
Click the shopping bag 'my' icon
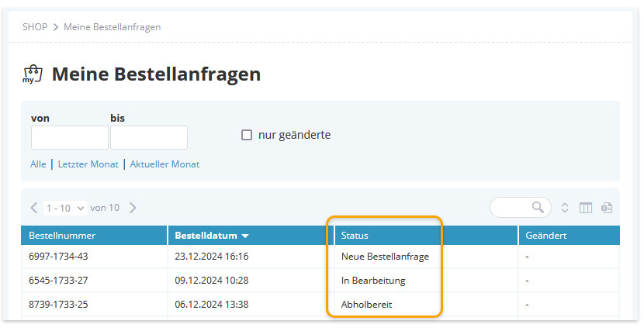point(33,74)
